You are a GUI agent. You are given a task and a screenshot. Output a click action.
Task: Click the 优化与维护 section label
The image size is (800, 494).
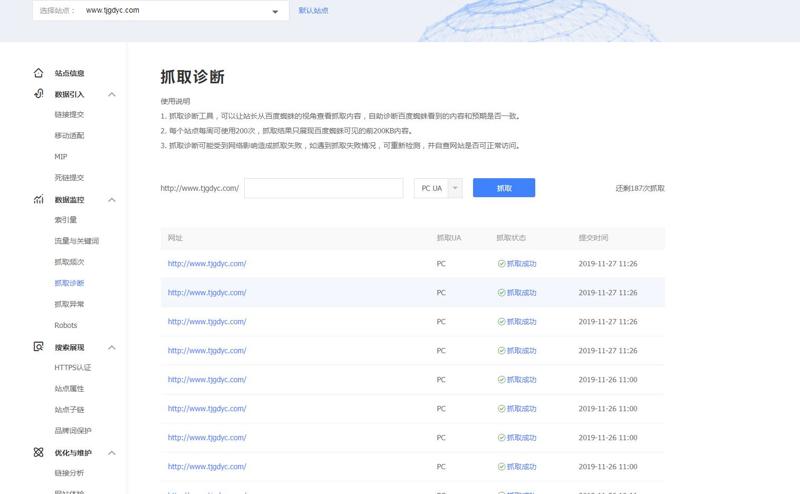[73, 453]
